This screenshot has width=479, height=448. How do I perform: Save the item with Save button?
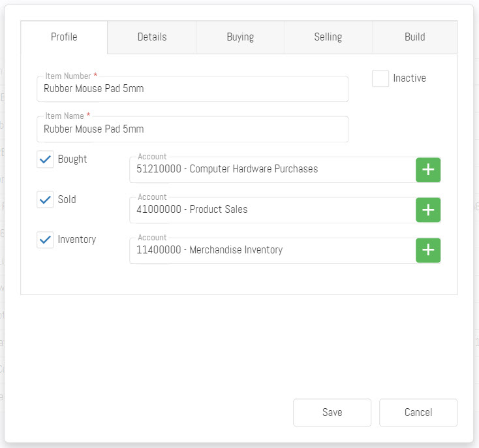pyautogui.click(x=332, y=413)
